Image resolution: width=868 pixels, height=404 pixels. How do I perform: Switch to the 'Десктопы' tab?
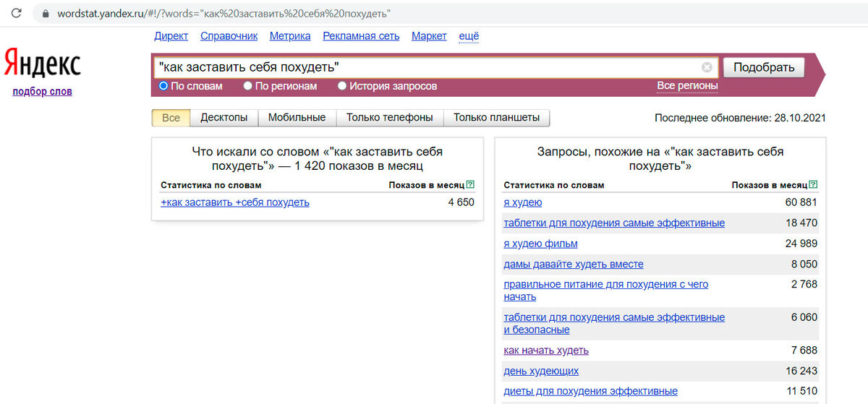coord(224,117)
